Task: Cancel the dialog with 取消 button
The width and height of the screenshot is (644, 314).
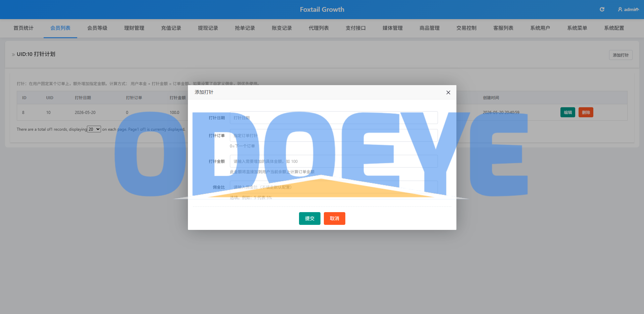Action: [x=334, y=218]
